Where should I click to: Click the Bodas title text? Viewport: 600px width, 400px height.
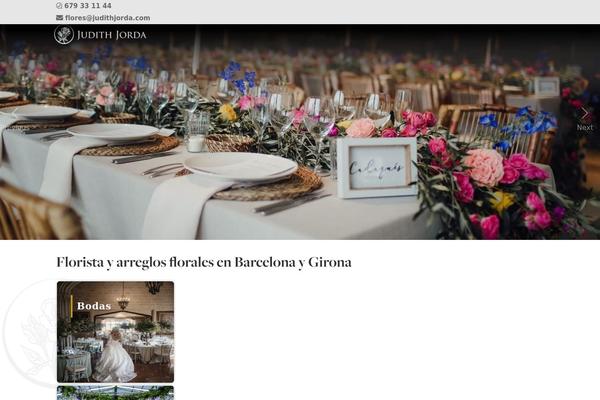point(94,306)
